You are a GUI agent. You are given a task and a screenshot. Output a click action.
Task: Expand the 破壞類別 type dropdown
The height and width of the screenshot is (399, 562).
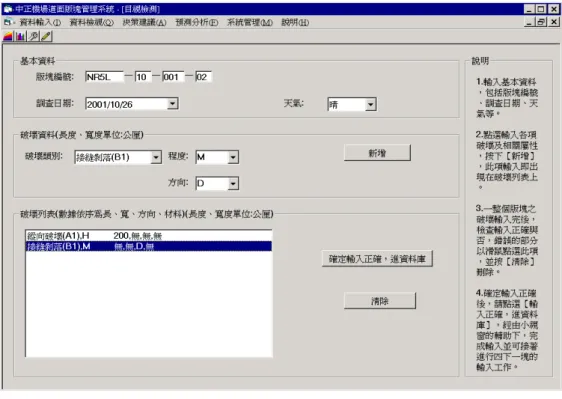click(x=156, y=157)
